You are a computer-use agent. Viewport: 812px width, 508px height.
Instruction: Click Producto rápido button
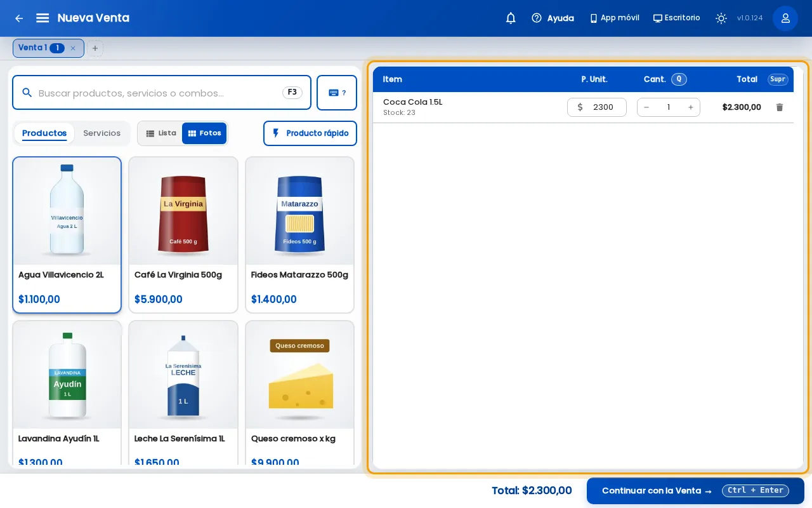pos(310,133)
